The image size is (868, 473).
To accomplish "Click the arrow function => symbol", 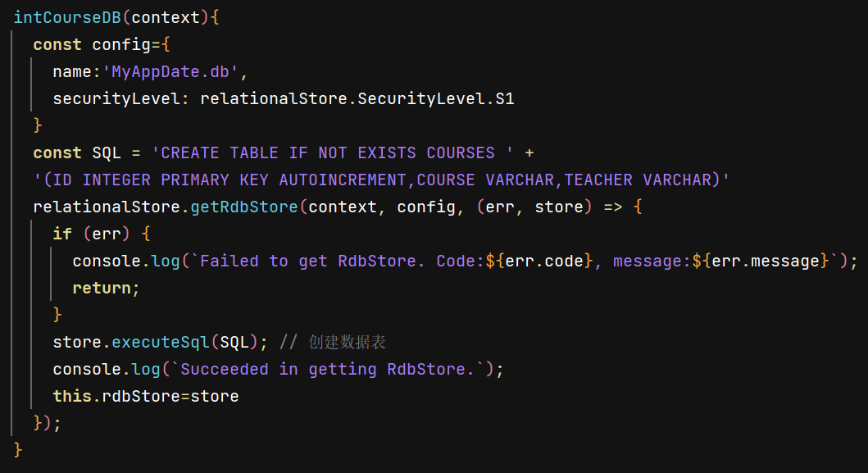I will click(613, 207).
